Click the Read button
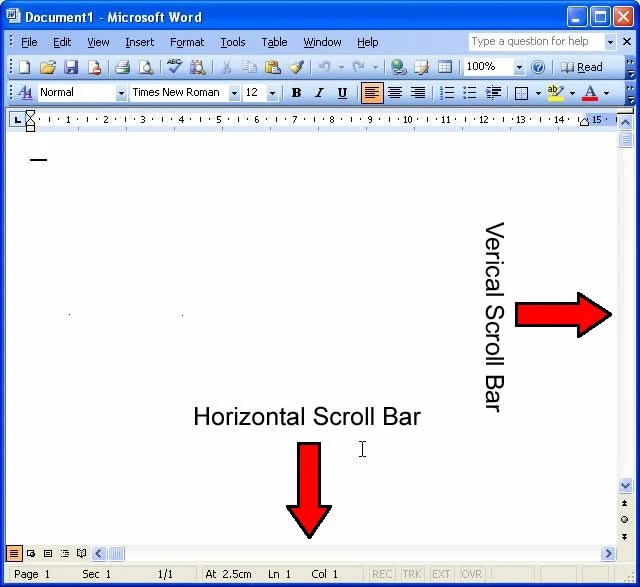This screenshot has height=587, width=640. pyautogui.click(x=582, y=67)
